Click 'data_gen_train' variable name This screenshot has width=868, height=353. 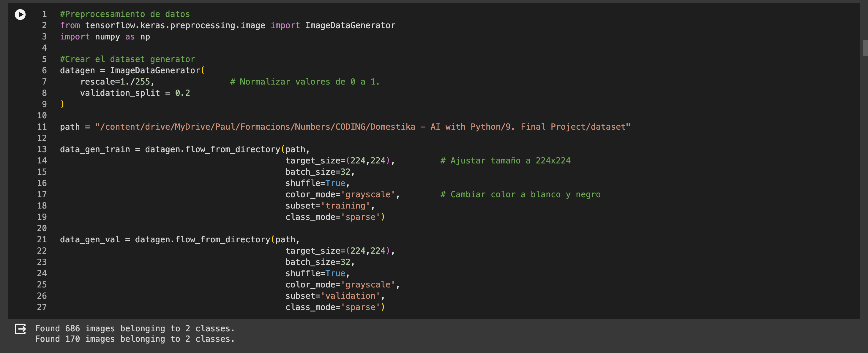[x=95, y=150]
